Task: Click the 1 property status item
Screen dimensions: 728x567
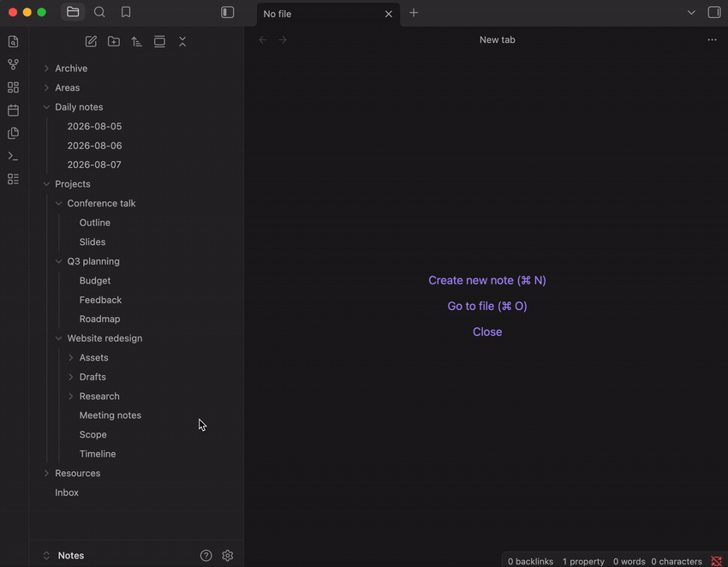Action: click(583, 561)
